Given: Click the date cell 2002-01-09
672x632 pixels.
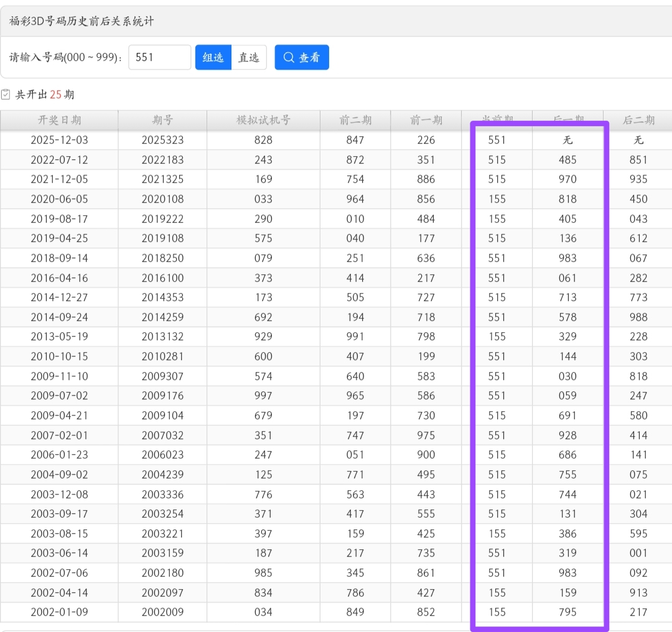Looking at the screenshot, I should click(59, 612).
